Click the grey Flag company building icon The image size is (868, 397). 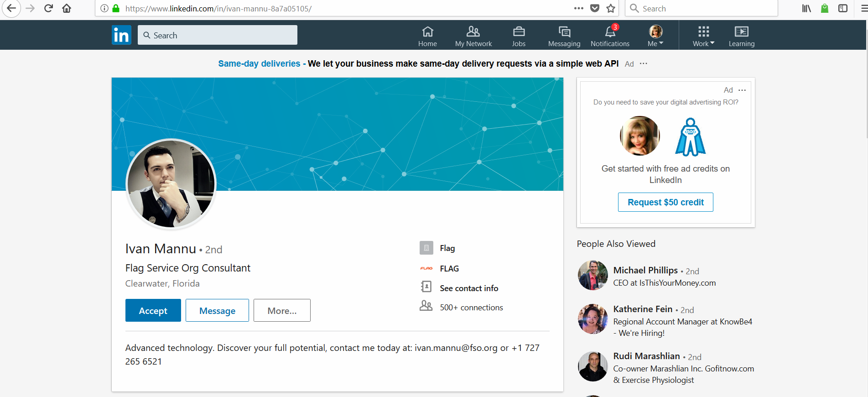click(426, 248)
